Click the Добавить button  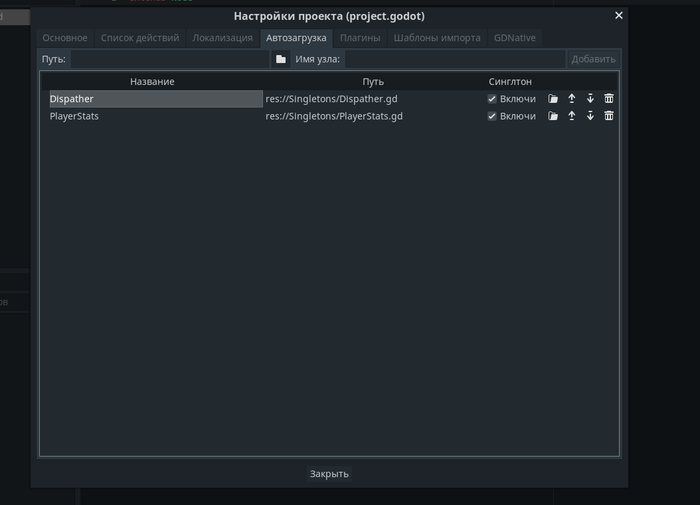click(x=593, y=59)
